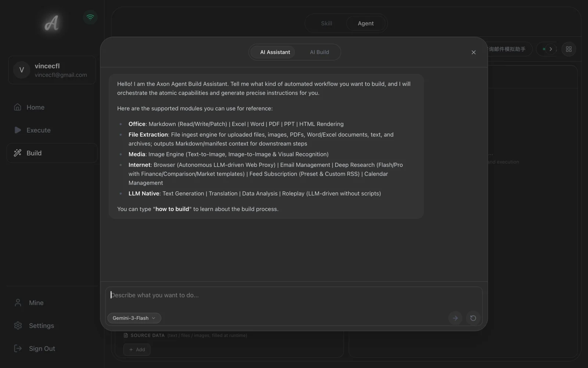Image resolution: width=588 pixels, height=368 pixels.
Task: Open the grid view icon at top right
Action: point(569,49)
